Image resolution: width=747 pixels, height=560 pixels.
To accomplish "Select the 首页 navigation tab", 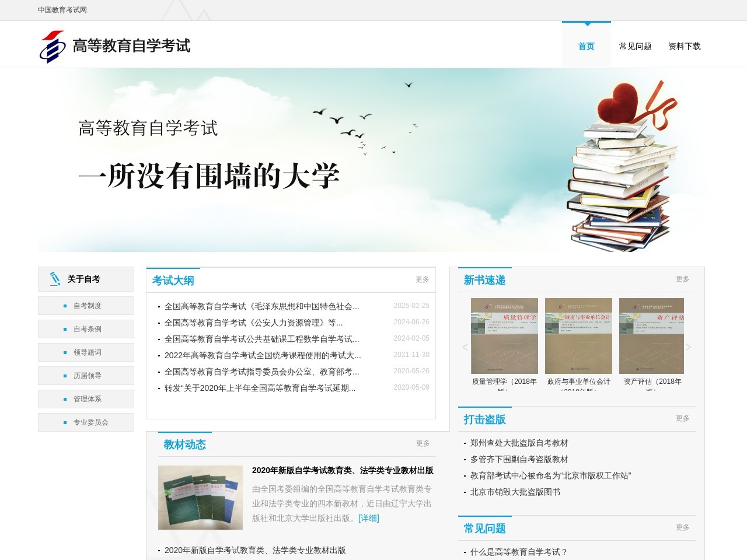I will [586, 45].
